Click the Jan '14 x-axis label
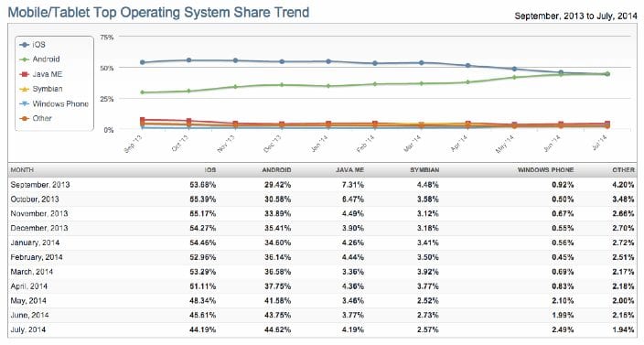The width and height of the screenshot is (644, 345). 319,144
